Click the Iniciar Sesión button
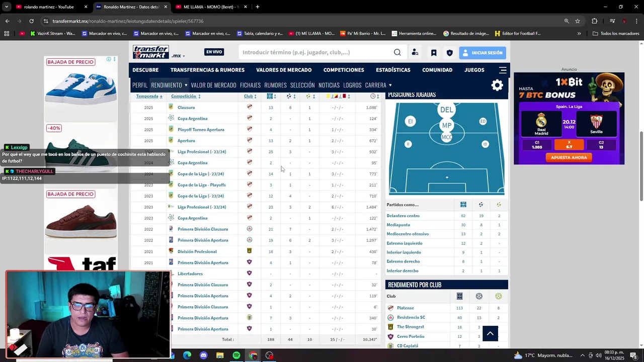The height and width of the screenshot is (362, 644). [482, 53]
